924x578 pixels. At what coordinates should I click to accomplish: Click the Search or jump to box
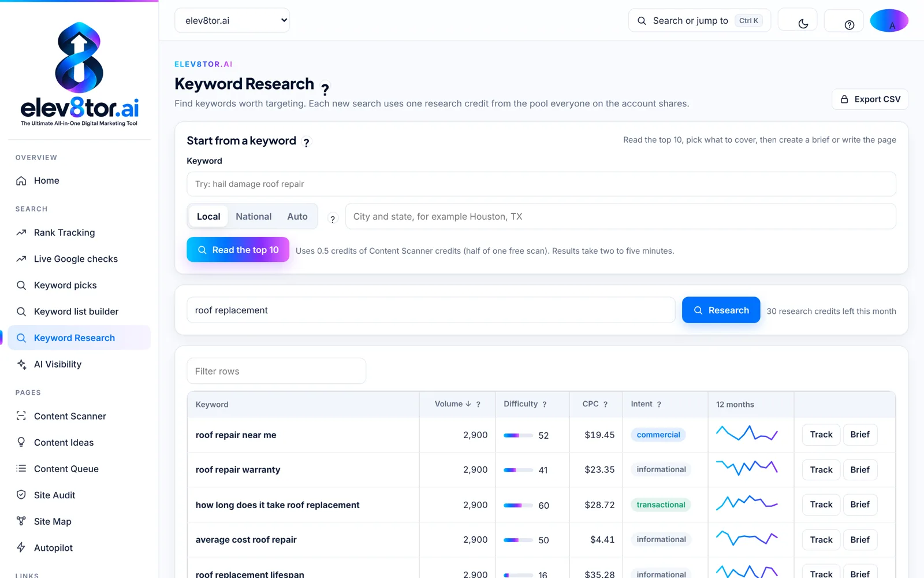(699, 21)
